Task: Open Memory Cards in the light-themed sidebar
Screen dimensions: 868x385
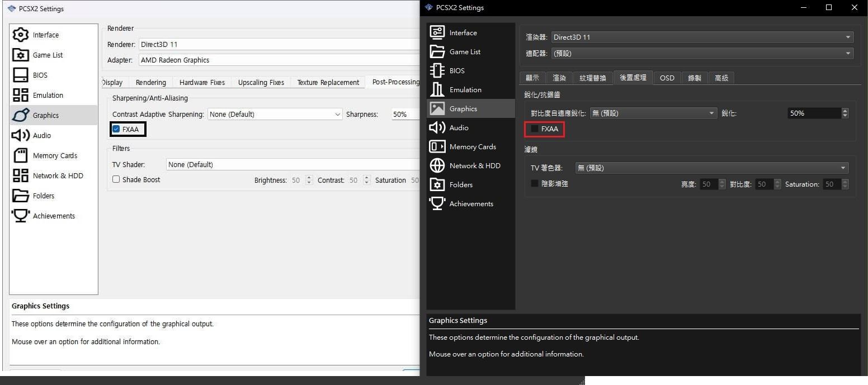Action: pos(54,155)
